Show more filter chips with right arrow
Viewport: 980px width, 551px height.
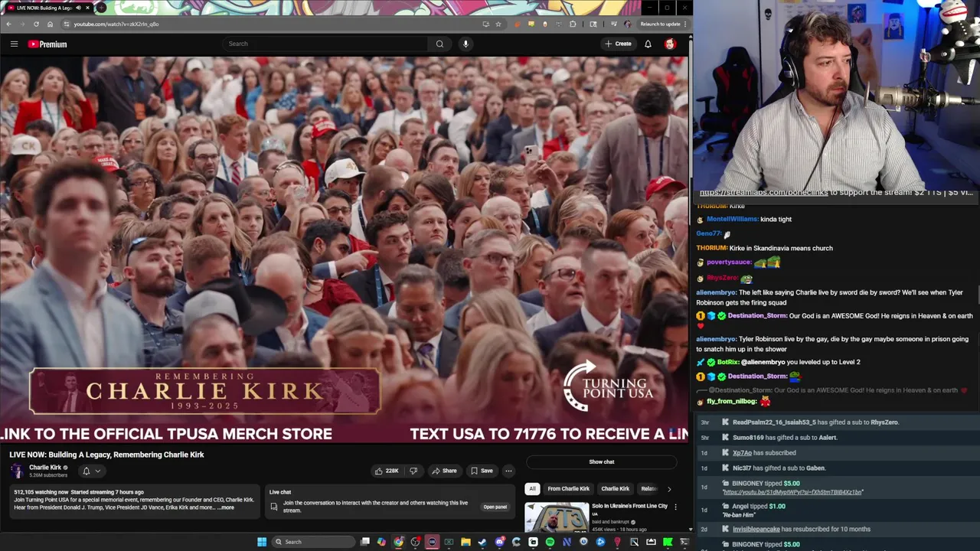[x=669, y=488]
